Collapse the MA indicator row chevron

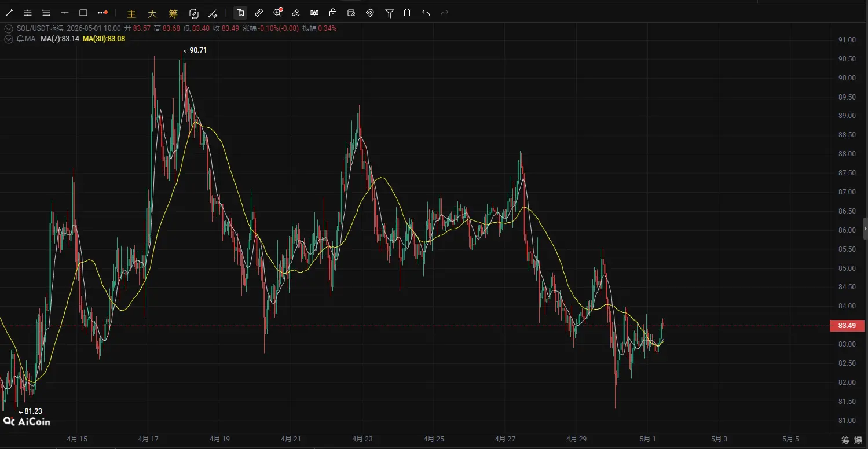[8, 39]
